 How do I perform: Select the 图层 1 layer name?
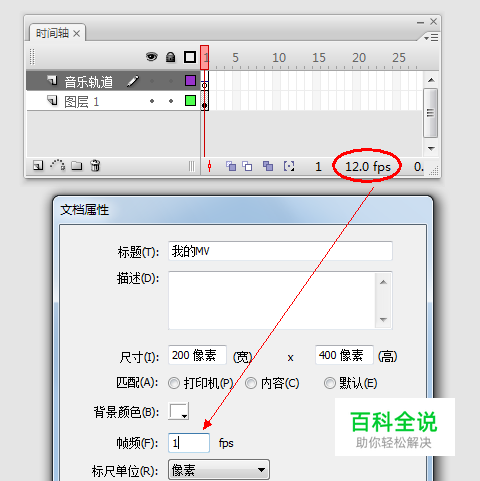pyautogui.click(x=82, y=102)
